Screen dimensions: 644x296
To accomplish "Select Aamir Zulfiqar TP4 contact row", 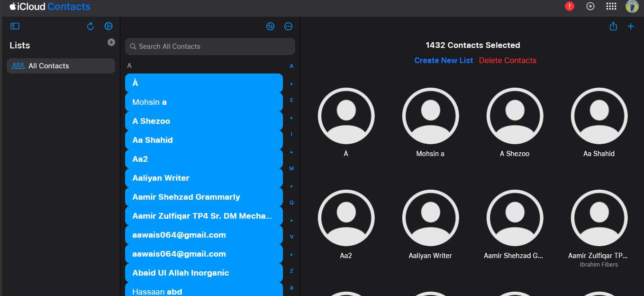I will coord(204,216).
